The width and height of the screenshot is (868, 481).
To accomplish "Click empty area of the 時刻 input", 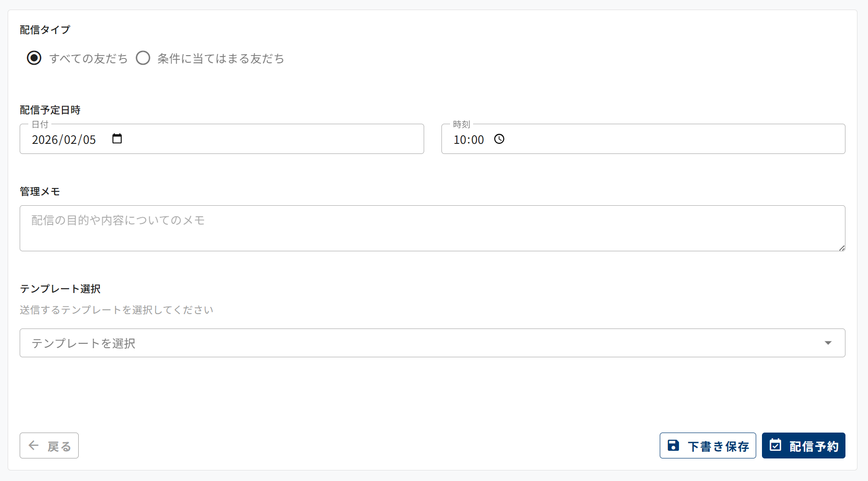I will pyautogui.click(x=672, y=139).
